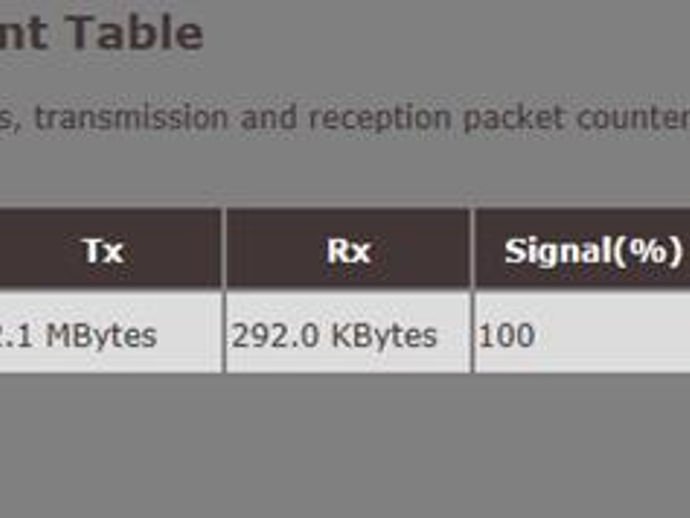Click the "292.0" number in Rx cell
690x518 pixels.
coord(275,336)
